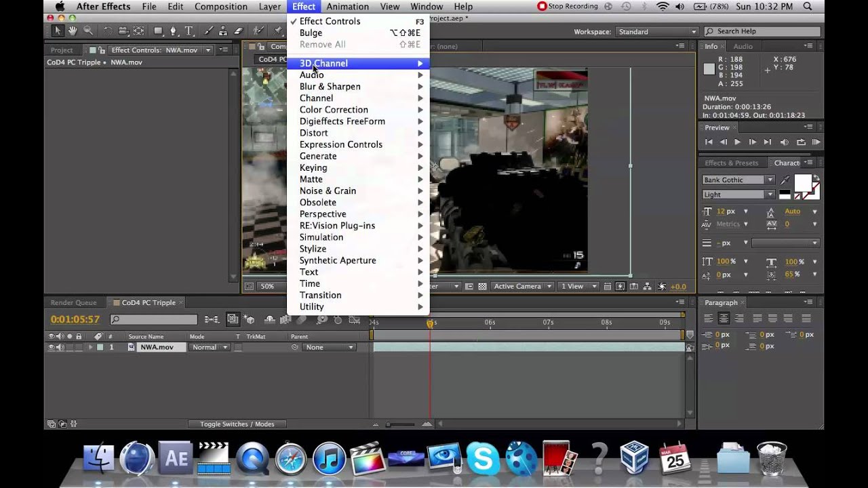Select the Pan Behind tool
This screenshot has height=488, width=868.
(138, 31)
